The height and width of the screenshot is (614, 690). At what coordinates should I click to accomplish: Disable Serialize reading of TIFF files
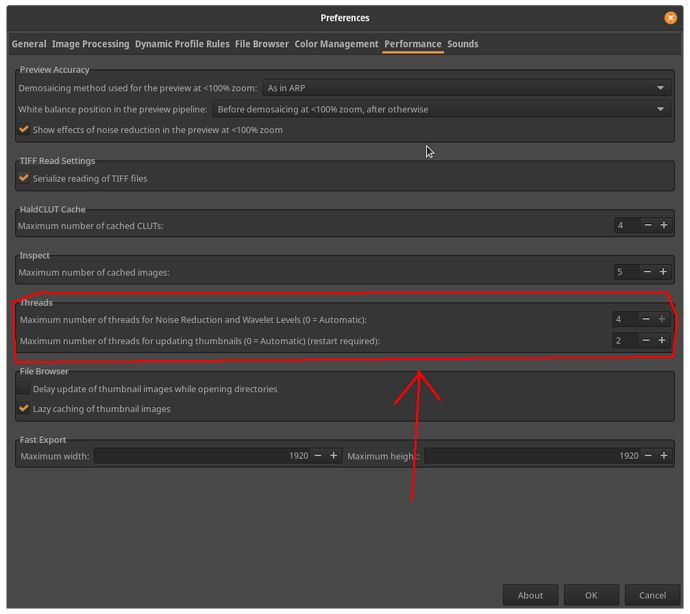pos(24,179)
